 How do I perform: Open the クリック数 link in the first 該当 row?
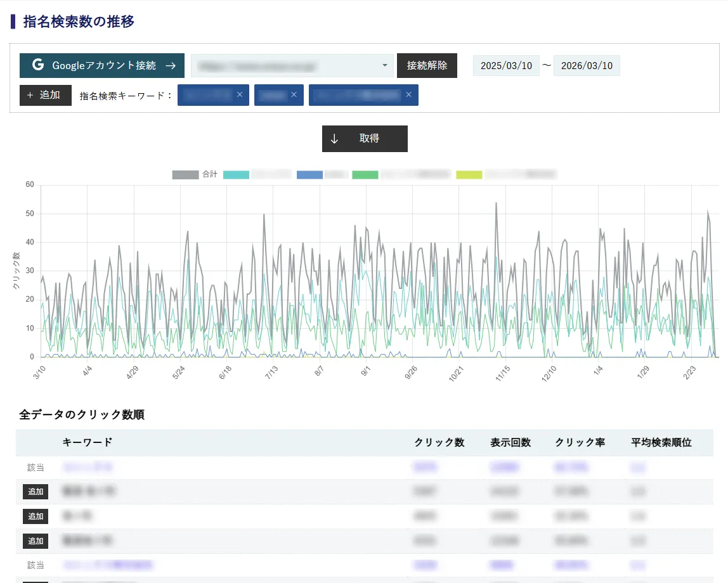[x=426, y=467]
